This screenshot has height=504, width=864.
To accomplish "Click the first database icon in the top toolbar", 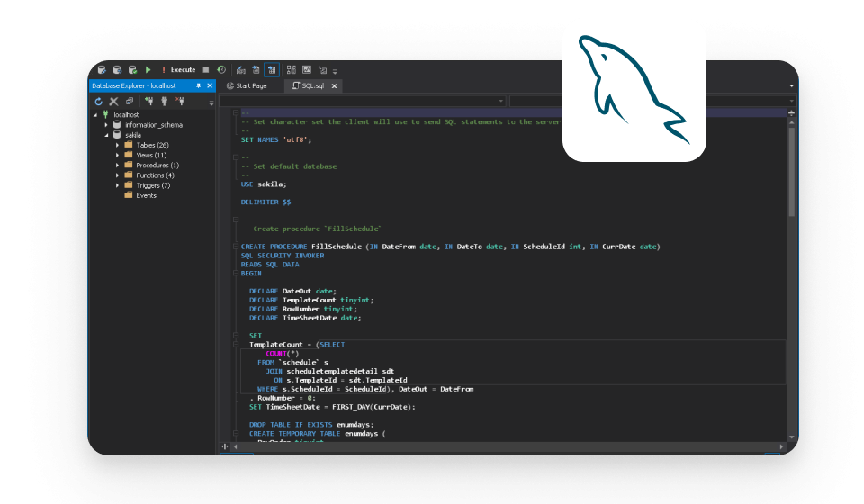I will click(x=102, y=69).
